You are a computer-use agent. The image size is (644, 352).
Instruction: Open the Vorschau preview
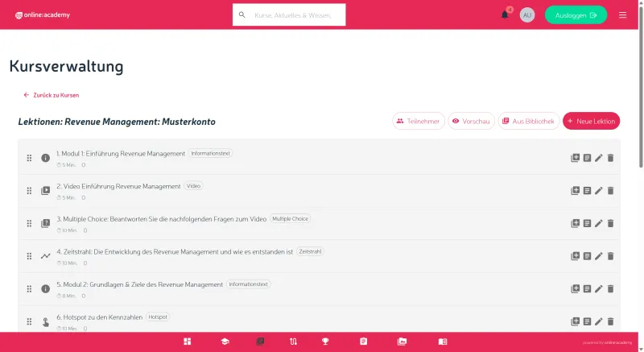coord(471,121)
